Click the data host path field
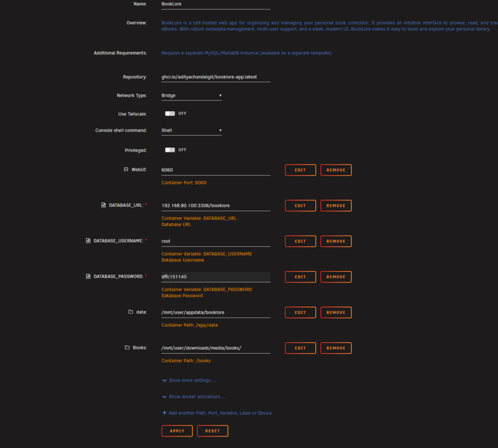The height and width of the screenshot is (448, 498). [216, 312]
